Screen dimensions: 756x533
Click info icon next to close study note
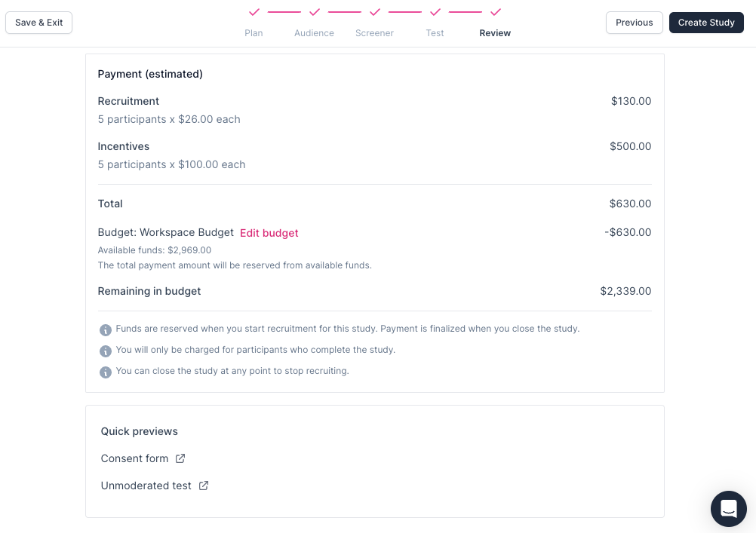106,372
